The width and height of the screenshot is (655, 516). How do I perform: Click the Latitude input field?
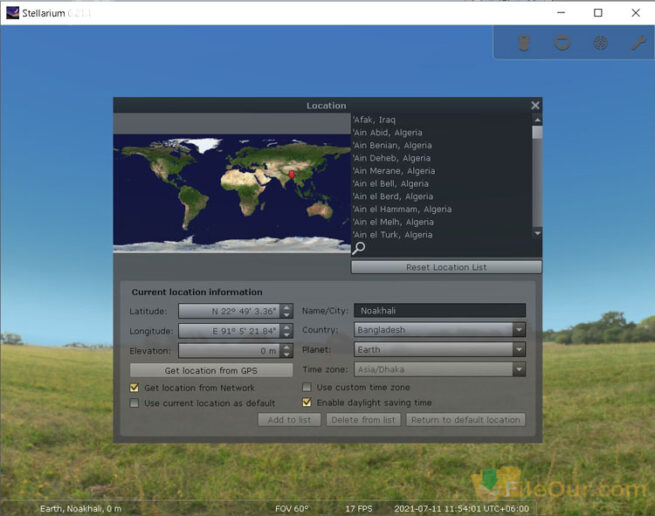pyautogui.click(x=229, y=311)
